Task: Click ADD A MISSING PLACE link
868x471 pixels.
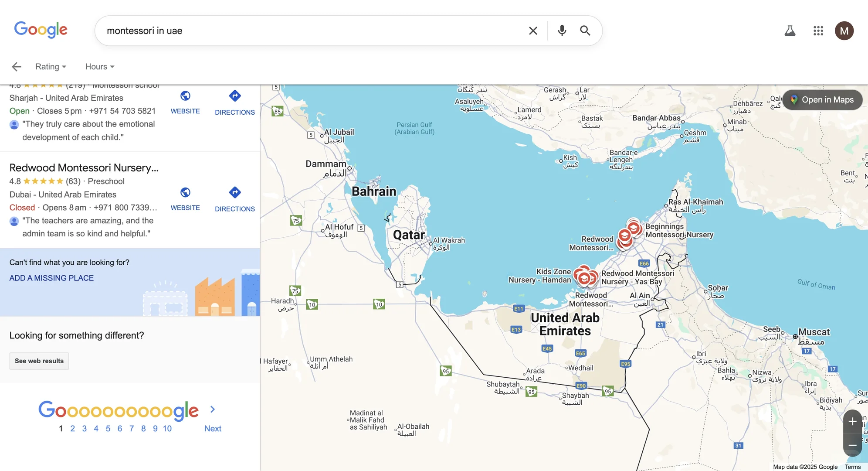Action: (x=51, y=278)
